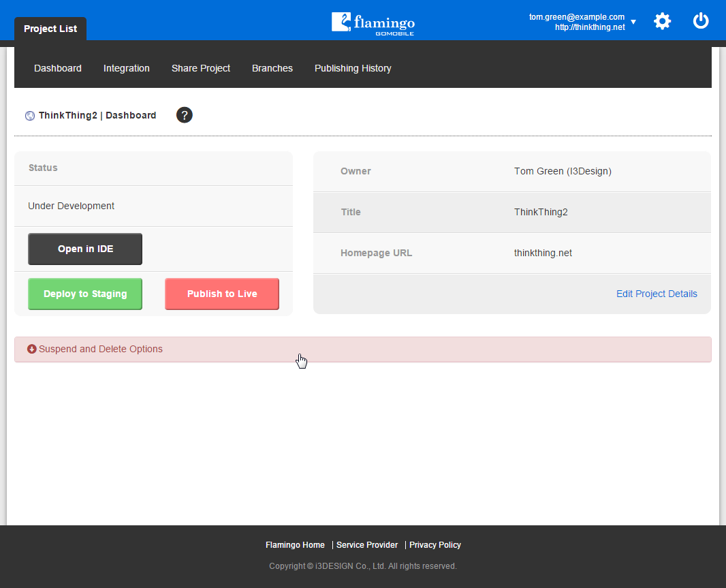Open the Dashboard menu item
Viewport: 726px width, 588px height.
coord(58,68)
